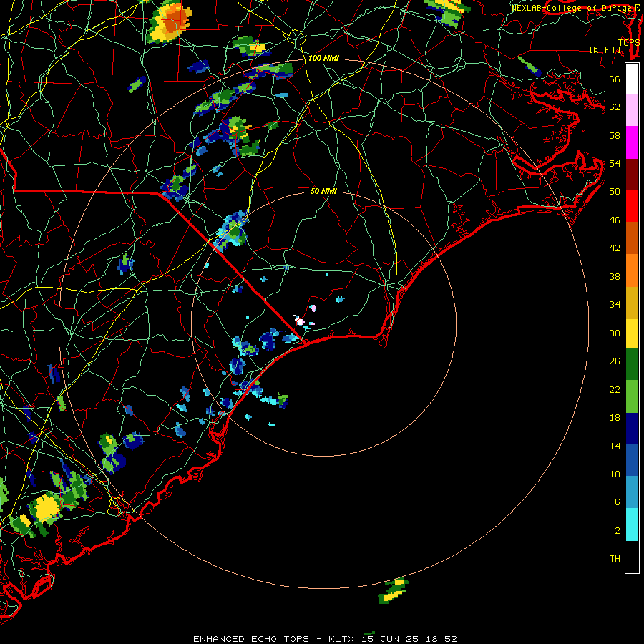Screen dimensions: 644x644
Task: Click the 'NEXLAB-College of DuPage' credit text
Action: (572, 8)
